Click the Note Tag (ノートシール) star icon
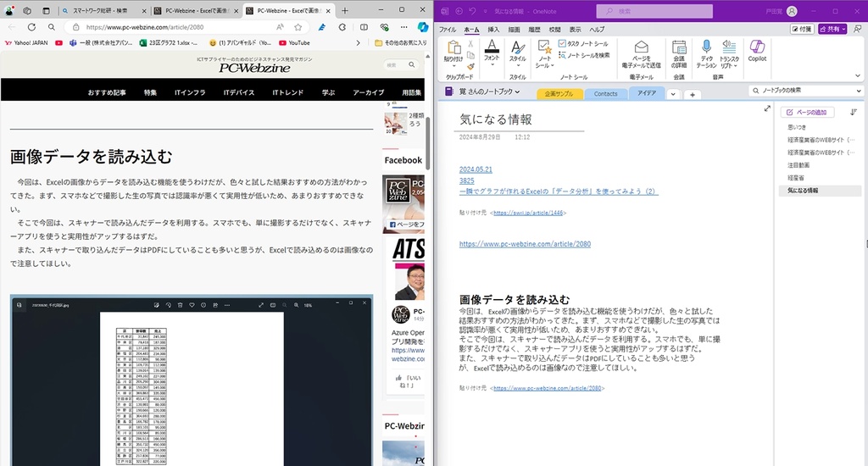The width and height of the screenshot is (868, 466). tap(545, 47)
